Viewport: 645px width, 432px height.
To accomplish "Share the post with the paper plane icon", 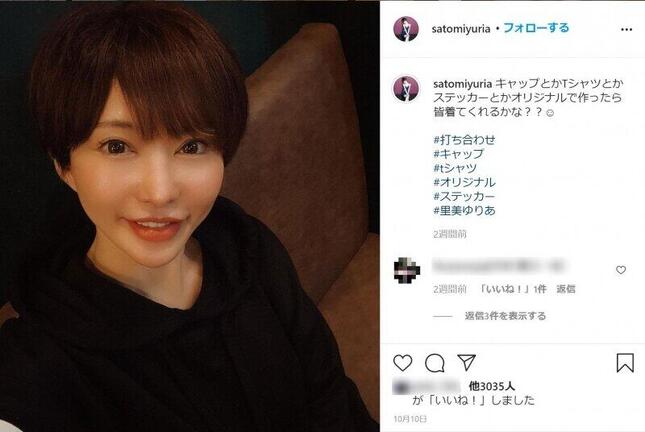I will (x=466, y=362).
